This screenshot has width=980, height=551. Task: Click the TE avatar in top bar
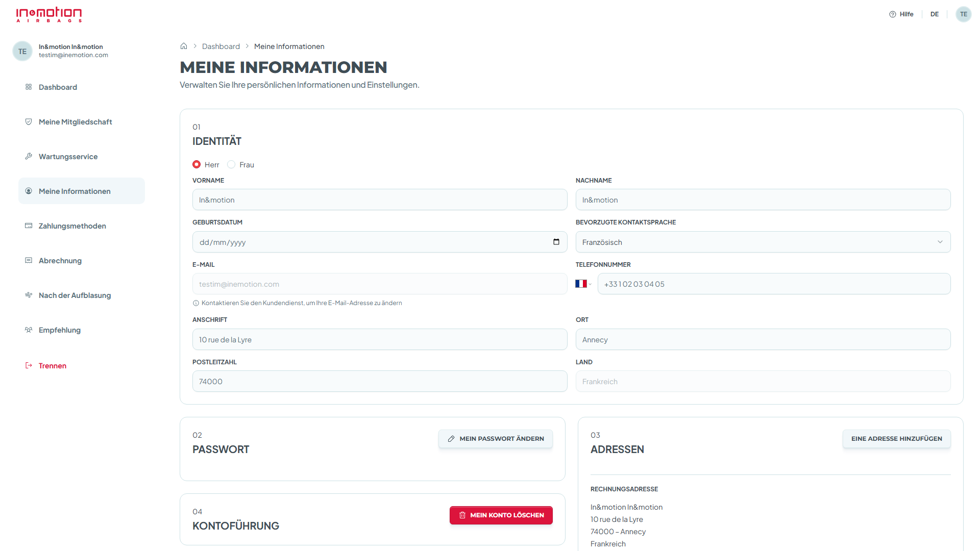(964, 14)
